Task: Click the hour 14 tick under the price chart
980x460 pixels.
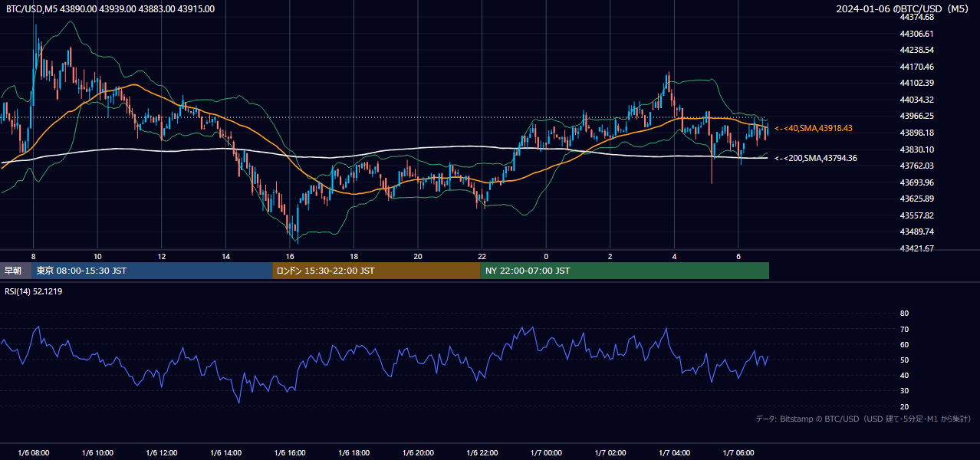Action: (225, 256)
